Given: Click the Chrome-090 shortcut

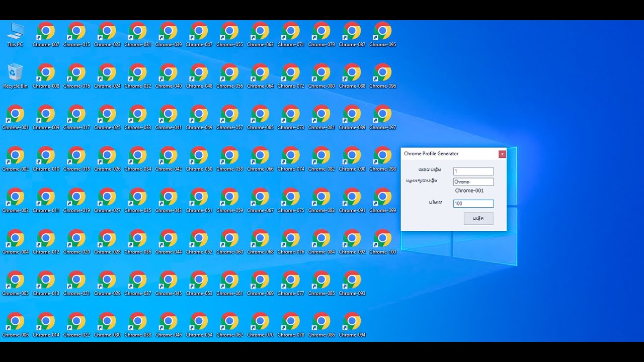Looking at the screenshot, I should click(x=352, y=159).
